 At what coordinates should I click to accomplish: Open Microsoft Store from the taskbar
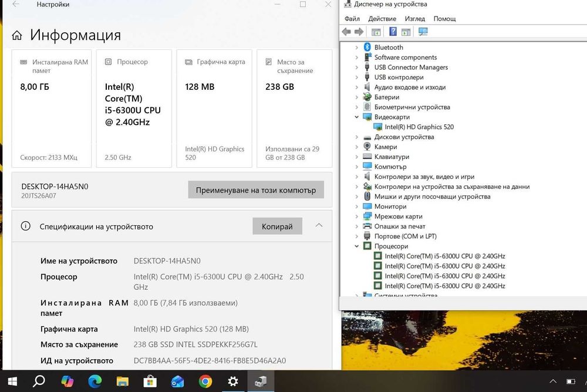(x=150, y=381)
